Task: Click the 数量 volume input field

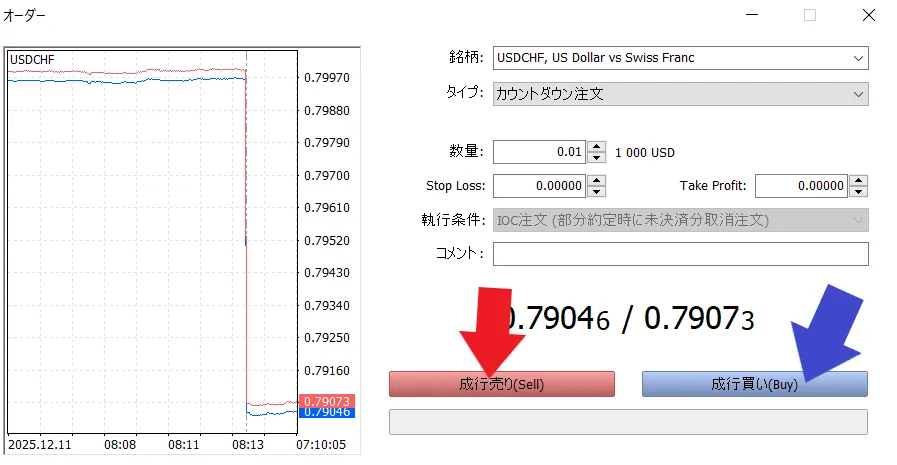Action: [538, 153]
